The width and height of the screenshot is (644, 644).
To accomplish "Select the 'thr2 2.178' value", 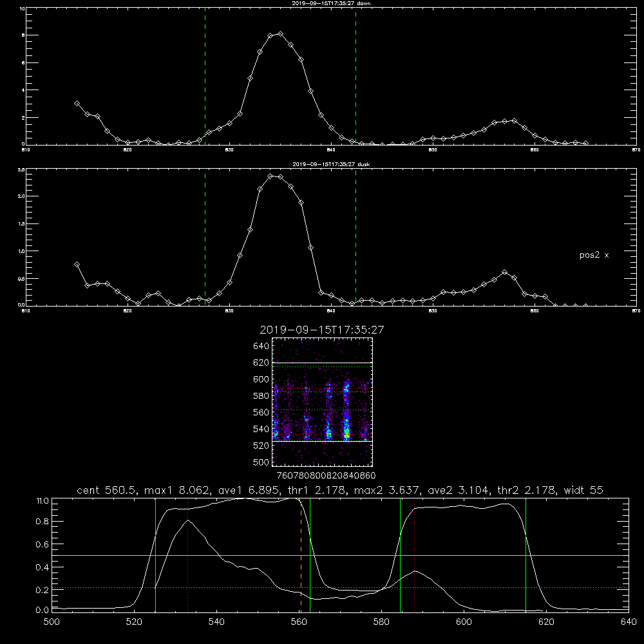I will (526, 490).
